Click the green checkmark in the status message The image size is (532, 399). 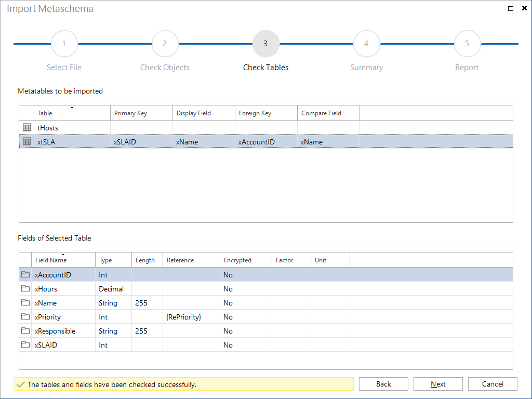tap(20, 384)
